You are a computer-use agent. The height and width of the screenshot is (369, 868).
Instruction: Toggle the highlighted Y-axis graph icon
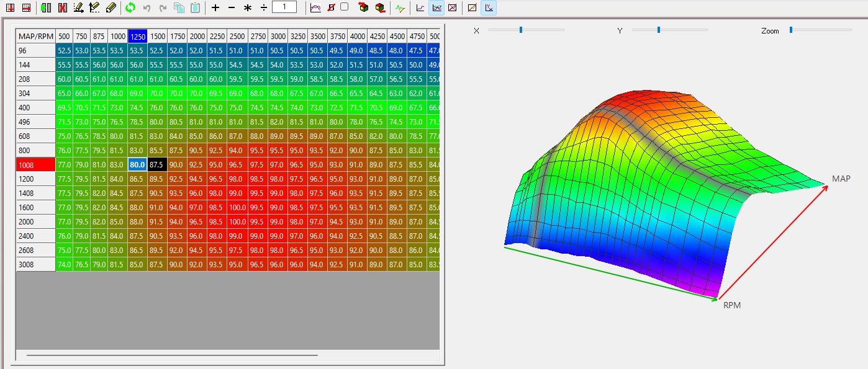489,8
